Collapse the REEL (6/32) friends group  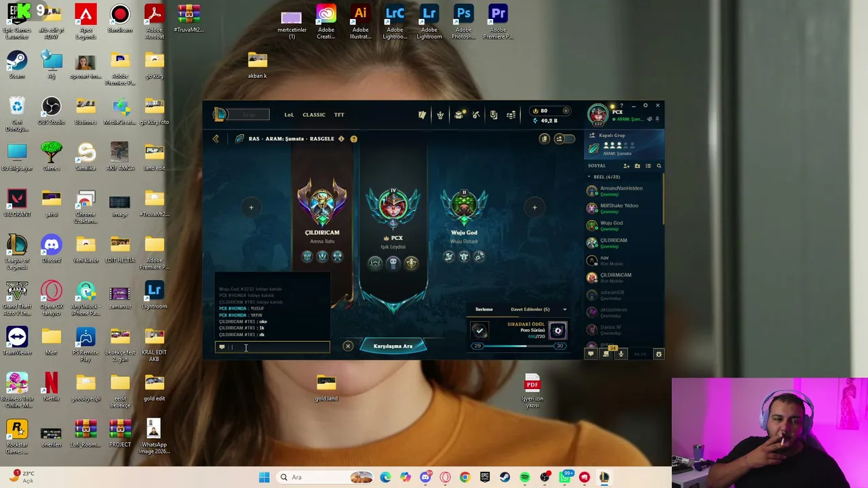pyautogui.click(x=604, y=177)
